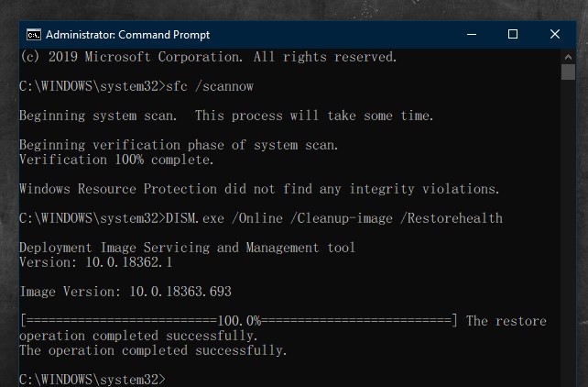Click the Microsoft Corporation copyright line
The image size is (588, 387).
(x=208, y=57)
